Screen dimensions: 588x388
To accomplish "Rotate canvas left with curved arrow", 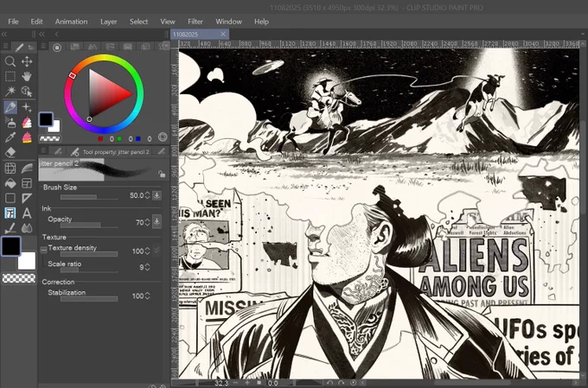I will [x=330, y=383].
